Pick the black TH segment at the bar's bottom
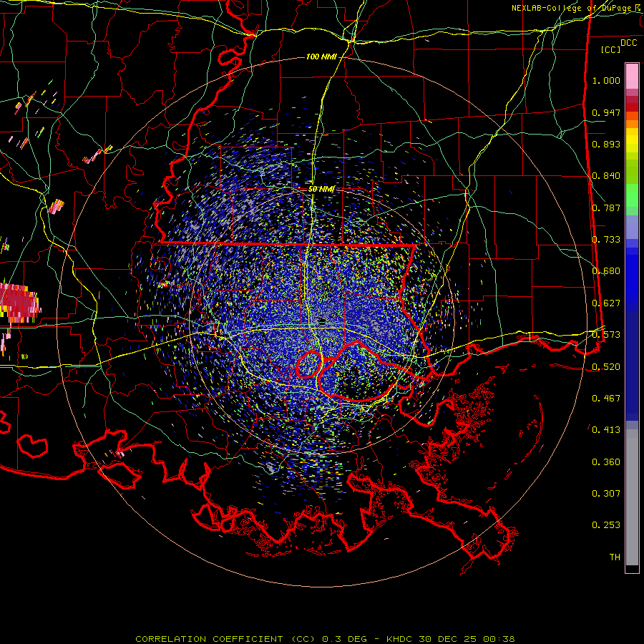The width and height of the screenshot is (644, 644). tap(632, 568)
